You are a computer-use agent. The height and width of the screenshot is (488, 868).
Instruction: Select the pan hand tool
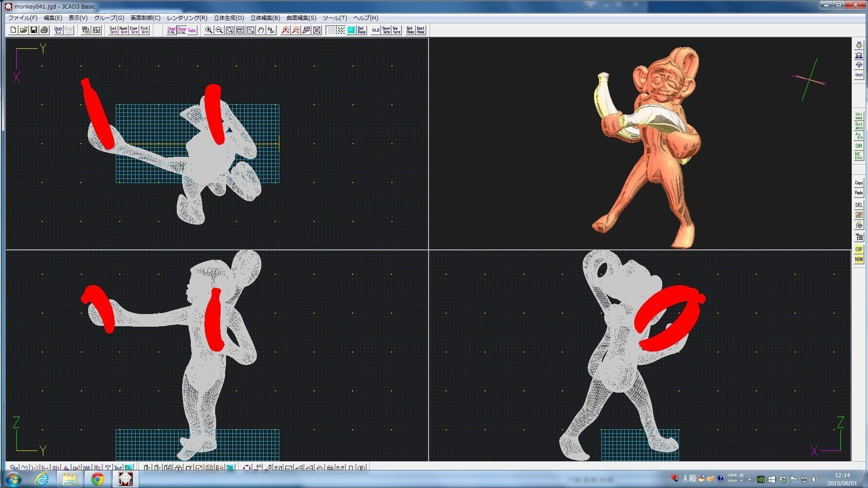[261, 30]
